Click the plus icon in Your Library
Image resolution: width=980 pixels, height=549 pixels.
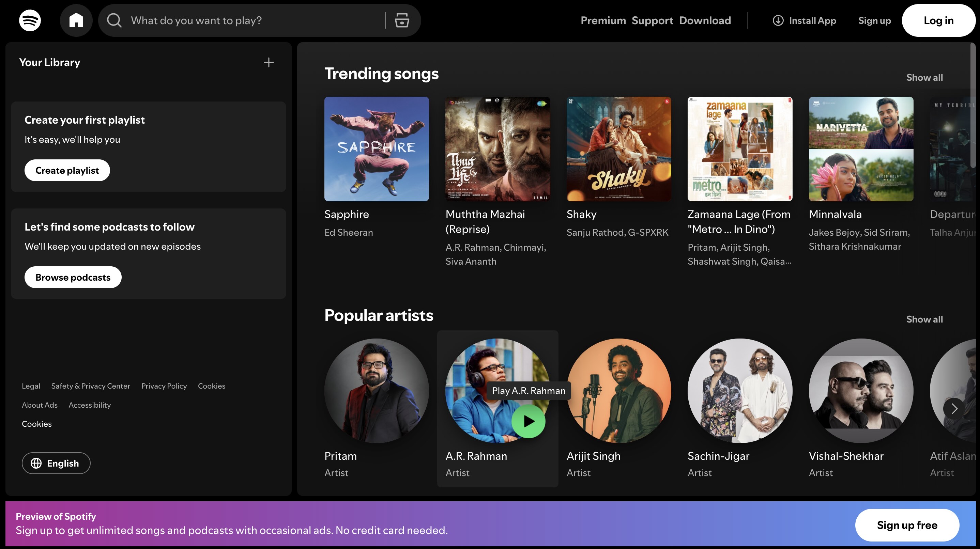coord(269,62)
